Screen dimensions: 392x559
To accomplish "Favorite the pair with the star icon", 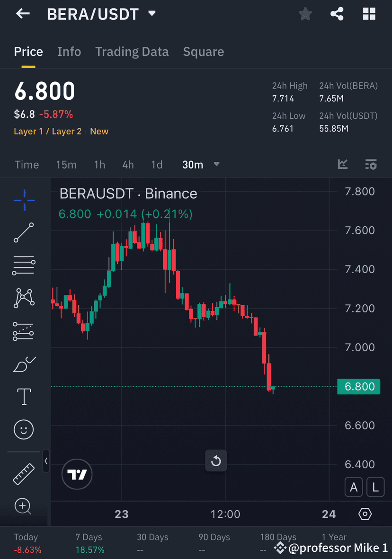I will 305,14.
